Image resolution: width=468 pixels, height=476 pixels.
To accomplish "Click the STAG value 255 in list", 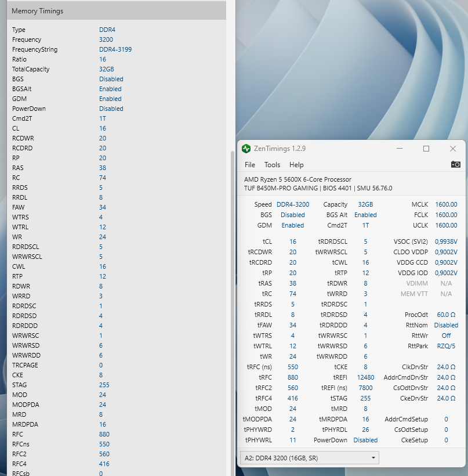I will point(104,385).
